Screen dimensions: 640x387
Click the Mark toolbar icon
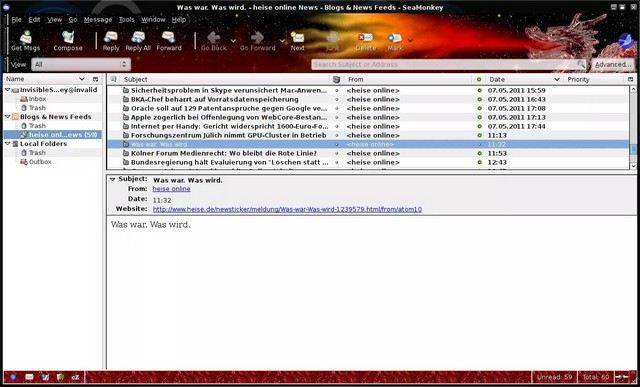[x=395, y=38]
